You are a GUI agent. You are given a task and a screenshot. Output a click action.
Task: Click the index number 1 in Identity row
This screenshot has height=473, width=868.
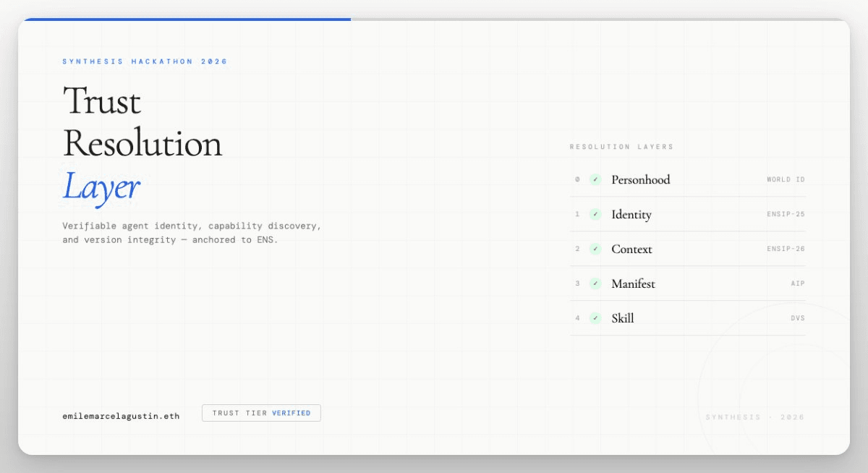click(577, 214)
